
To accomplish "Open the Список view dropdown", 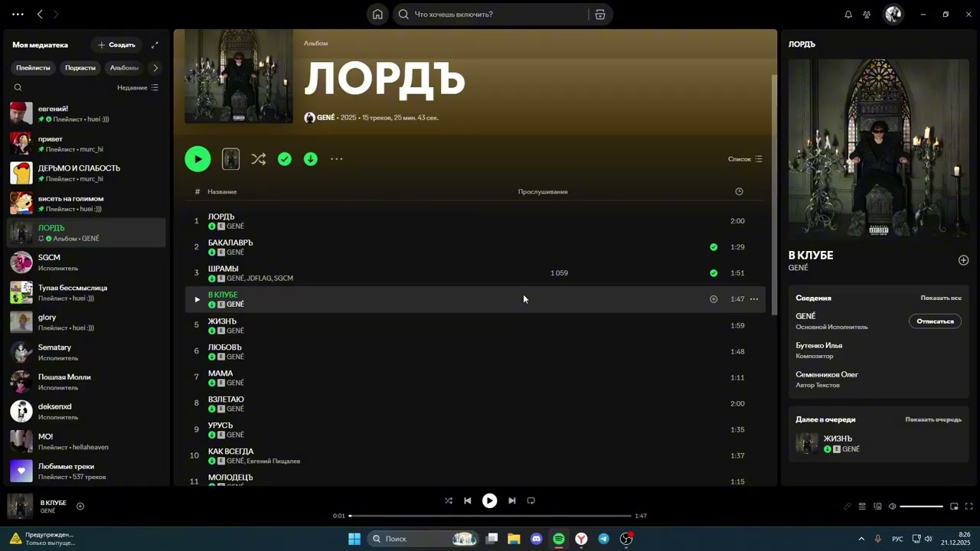I will click(745, 159).
